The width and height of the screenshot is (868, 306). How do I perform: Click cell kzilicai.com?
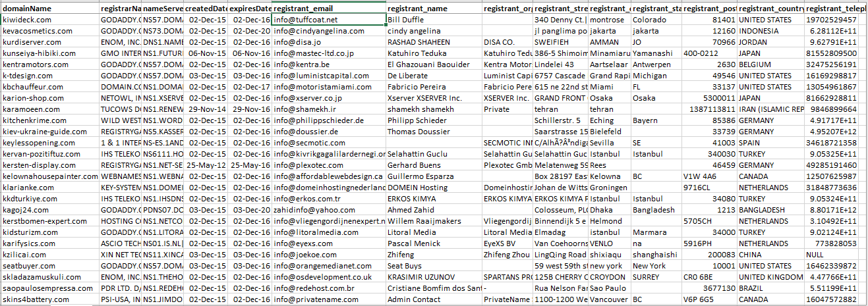click(50, 255)
